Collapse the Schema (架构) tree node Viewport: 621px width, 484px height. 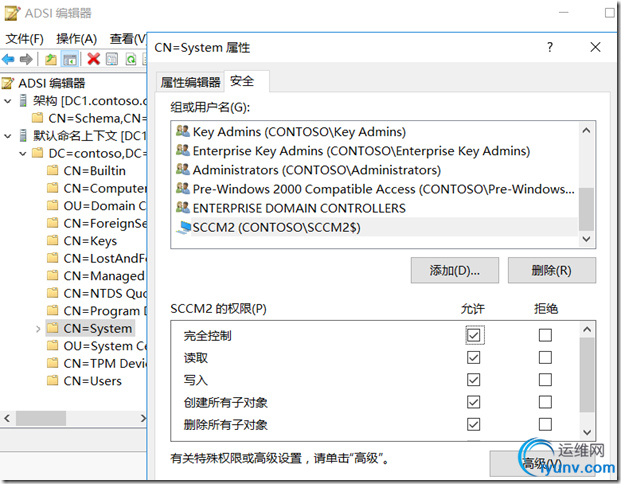point(8,101)
